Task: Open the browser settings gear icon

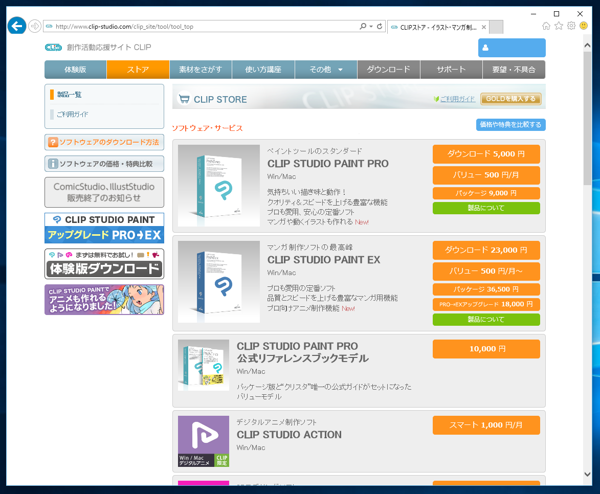Action: 571,26
